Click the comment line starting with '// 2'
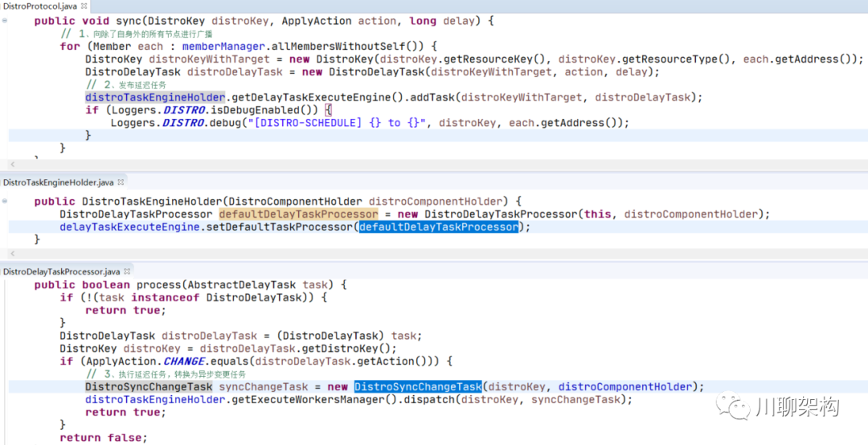This screenshot has width=868, height=445. (x=127, y=84)
